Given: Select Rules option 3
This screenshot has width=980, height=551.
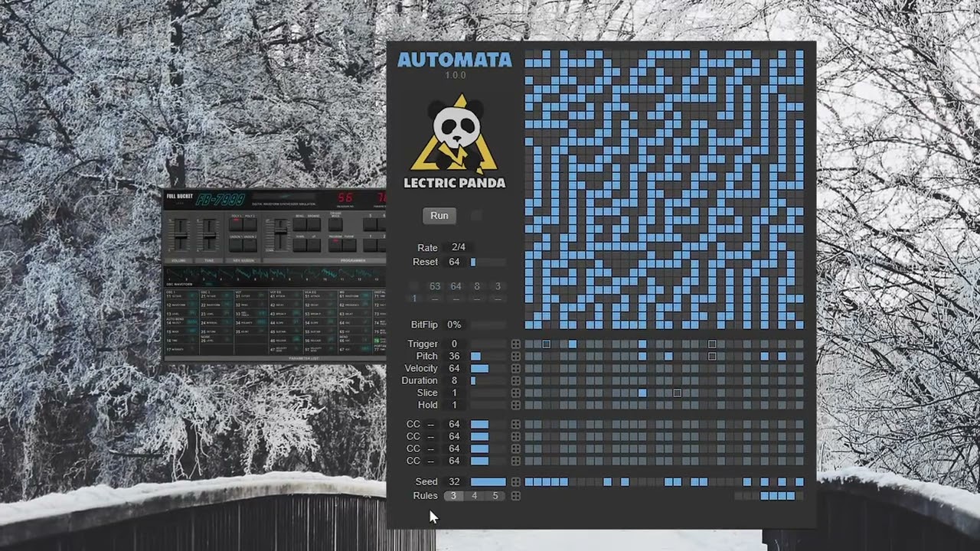Looking at the screenshot, I should (x=453, y=496).
